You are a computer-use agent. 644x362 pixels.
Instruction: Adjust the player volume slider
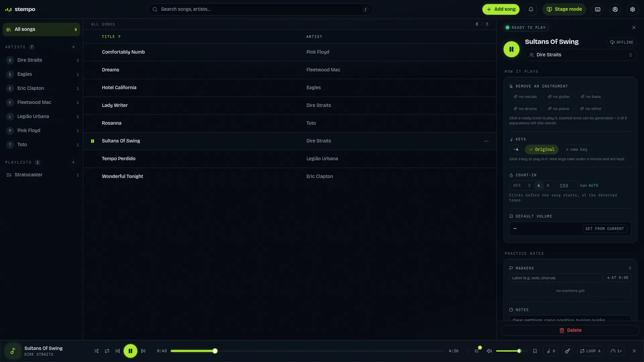pyautogui.click(x=511, y=351)
